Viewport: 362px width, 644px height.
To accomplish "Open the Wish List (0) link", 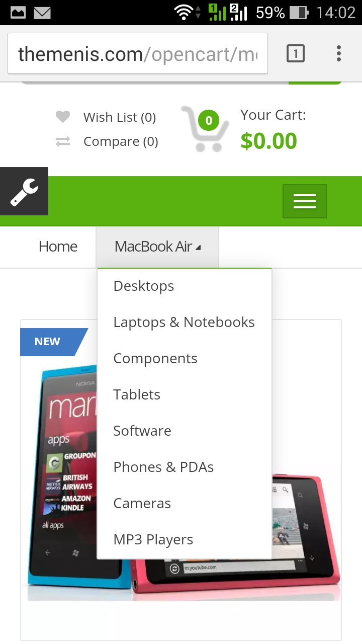I will tap(120, 117).
